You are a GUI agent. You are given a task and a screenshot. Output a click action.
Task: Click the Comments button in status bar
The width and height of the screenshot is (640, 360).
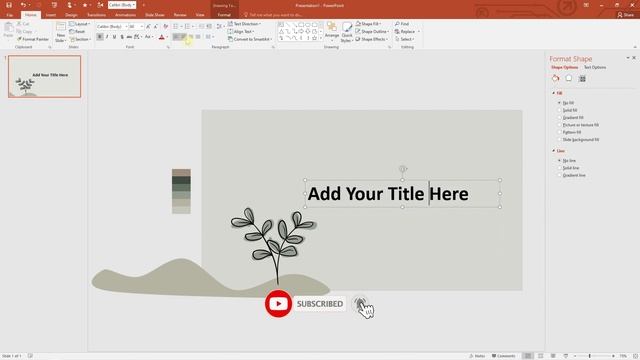click(x=503, y=356)
